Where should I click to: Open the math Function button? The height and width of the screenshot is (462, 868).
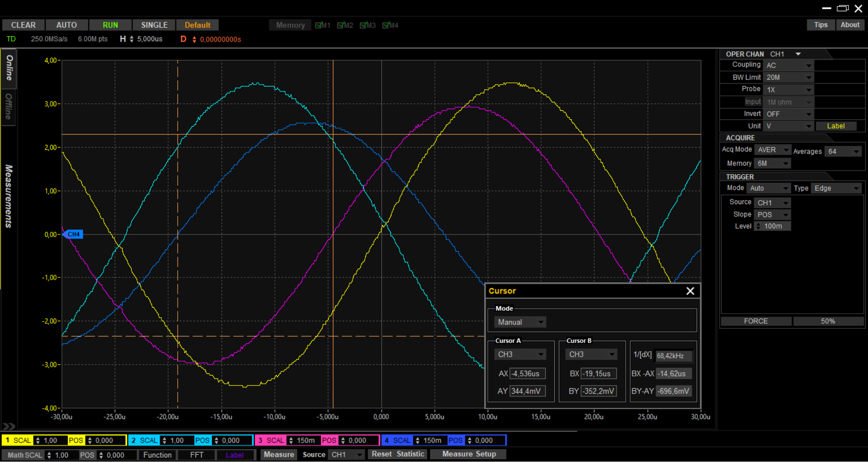157,455
